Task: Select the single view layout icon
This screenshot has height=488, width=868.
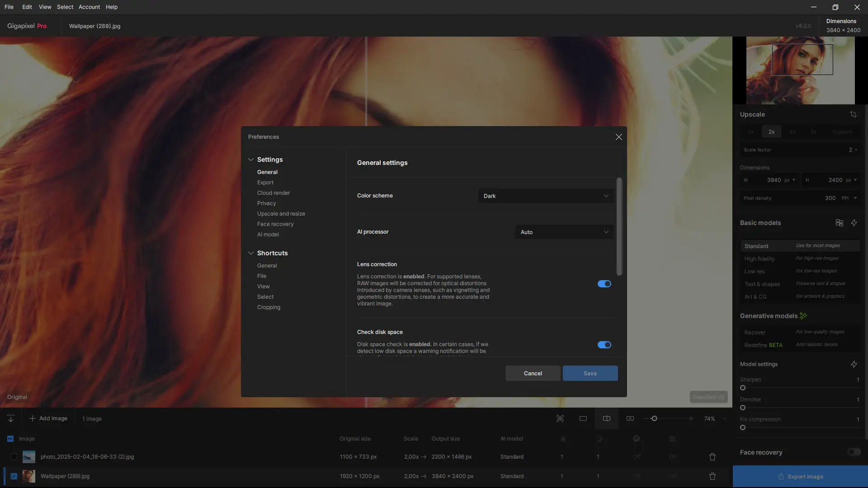Action: click(583, 418)
